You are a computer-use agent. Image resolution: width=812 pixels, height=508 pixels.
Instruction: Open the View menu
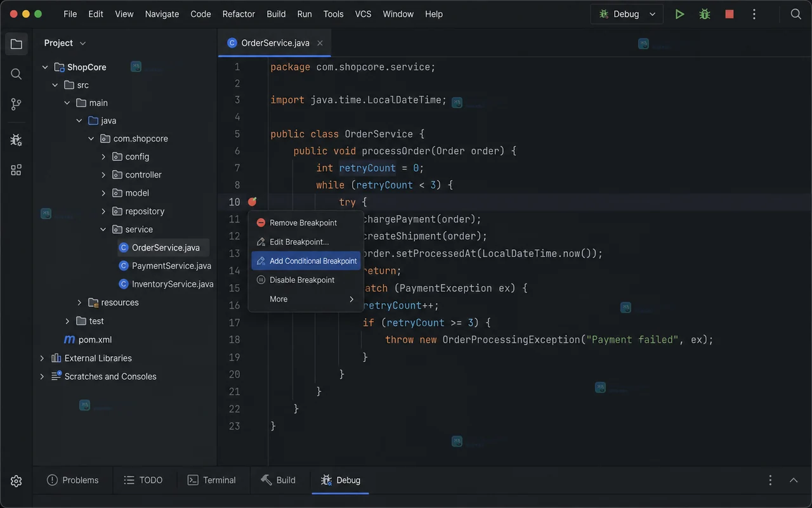124,14
